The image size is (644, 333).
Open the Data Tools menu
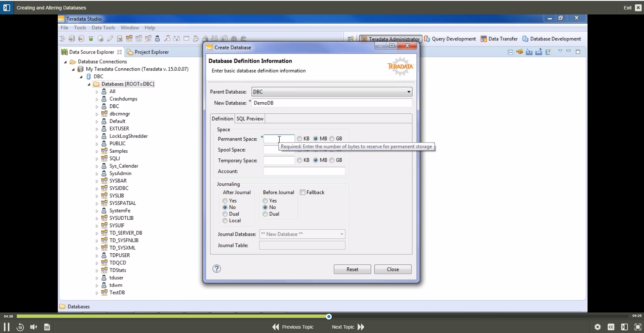tap(103, 28)
